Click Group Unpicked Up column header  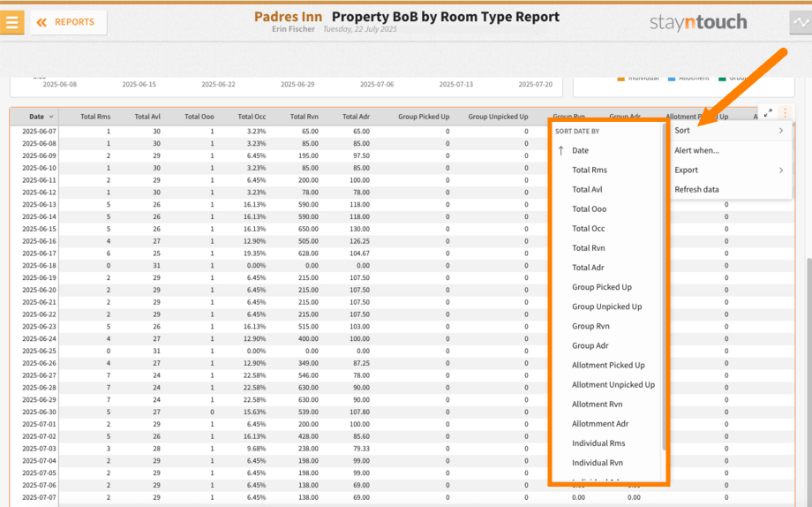tap(498, 117)
